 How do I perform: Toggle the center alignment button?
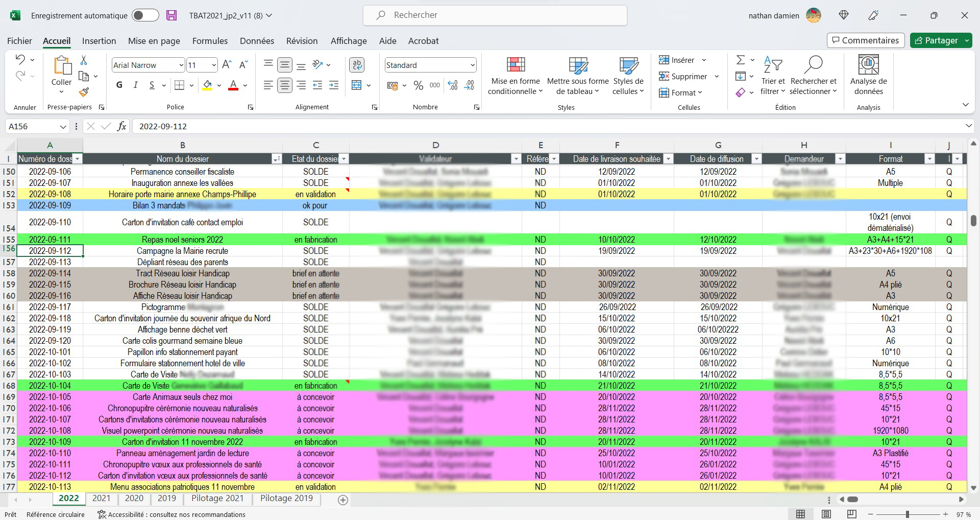click(285, 85)
